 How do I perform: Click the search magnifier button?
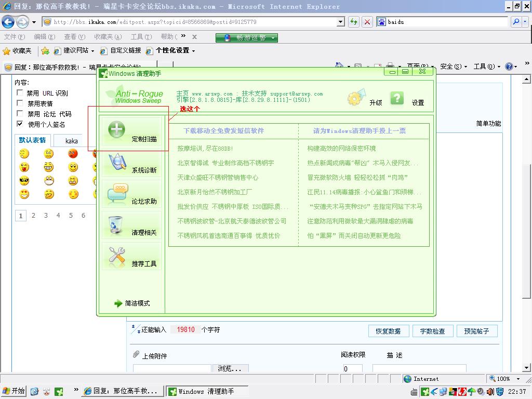click(x=516, y=22)
